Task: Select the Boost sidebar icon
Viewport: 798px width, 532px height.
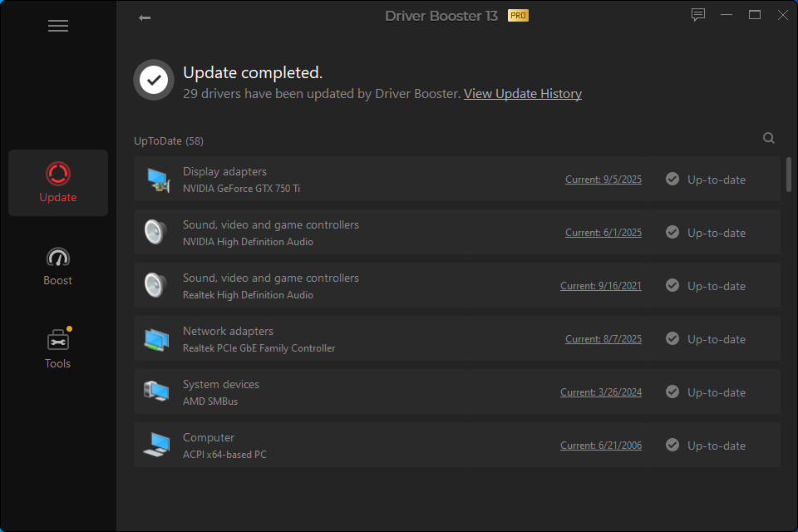Action: point(57,264)
